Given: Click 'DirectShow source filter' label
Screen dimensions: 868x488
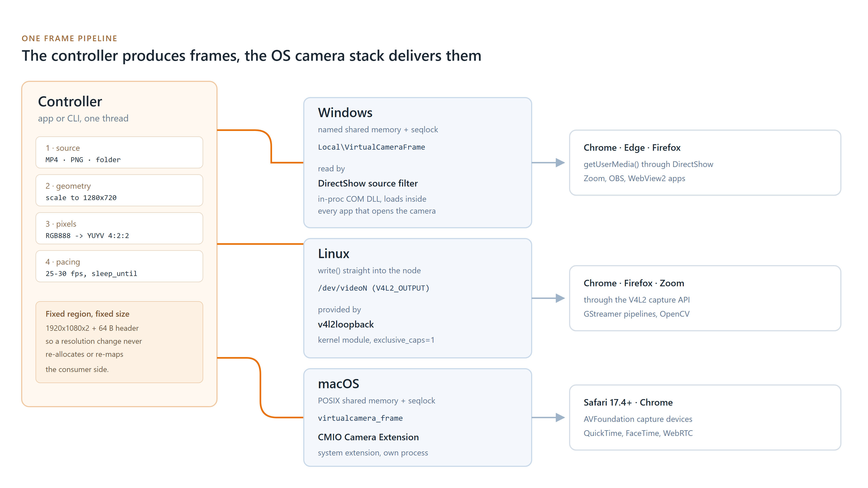Looking at the screenshot, I should click(x=368, y=184).
